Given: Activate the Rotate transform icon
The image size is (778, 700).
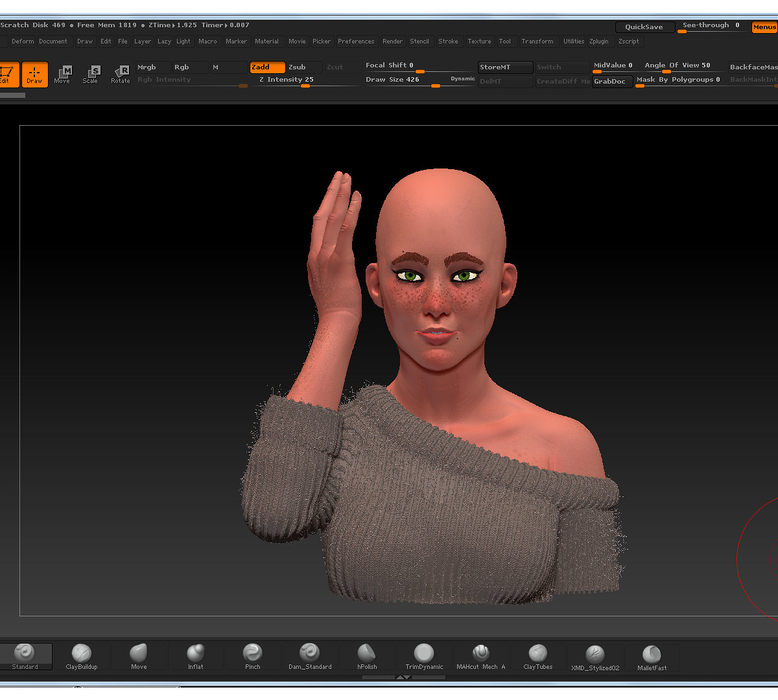Looking at the screenshot, I should (x=121, y=75).
